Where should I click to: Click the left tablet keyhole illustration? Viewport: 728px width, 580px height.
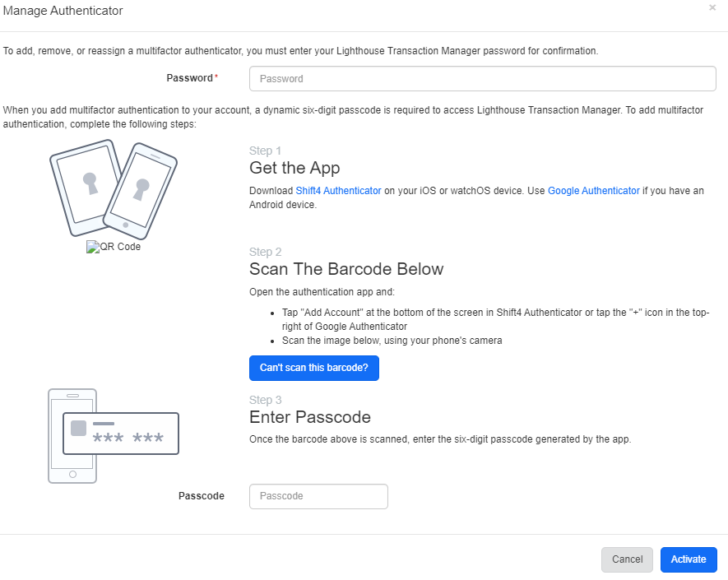(85, 183)
